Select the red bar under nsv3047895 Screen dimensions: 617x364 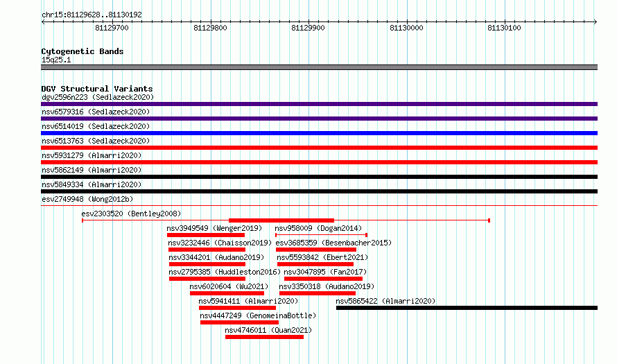pos(323,279)
